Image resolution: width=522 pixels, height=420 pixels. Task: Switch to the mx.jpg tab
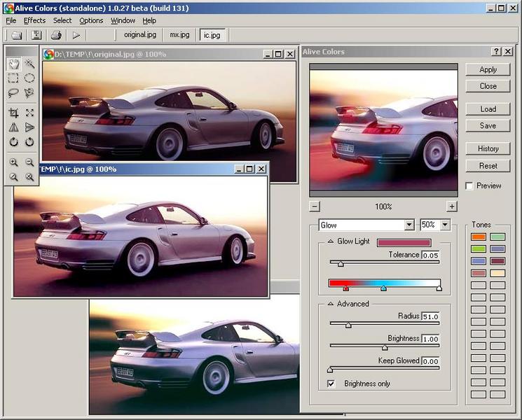pos(179,34)
